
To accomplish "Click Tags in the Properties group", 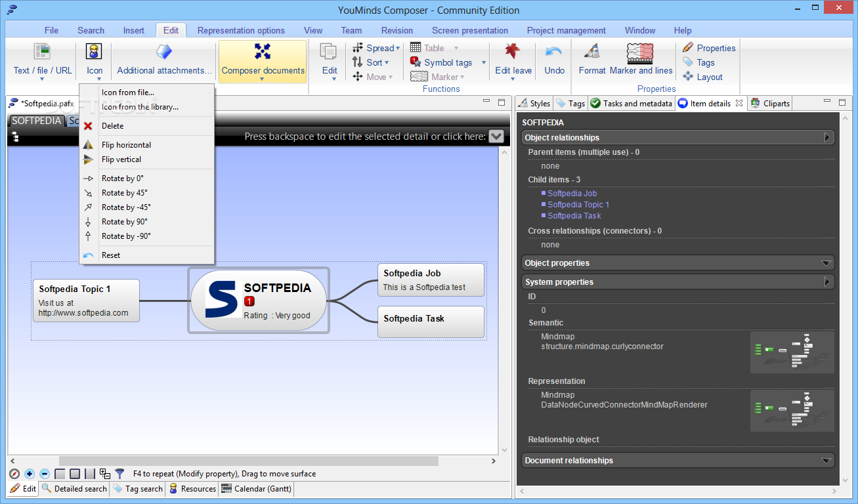I will (x=698, y=62).
